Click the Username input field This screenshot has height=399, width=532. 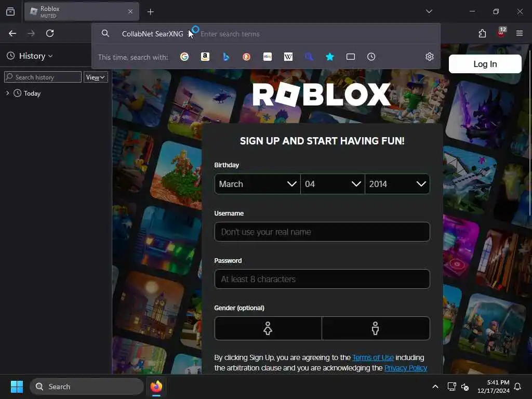[322, 232]
